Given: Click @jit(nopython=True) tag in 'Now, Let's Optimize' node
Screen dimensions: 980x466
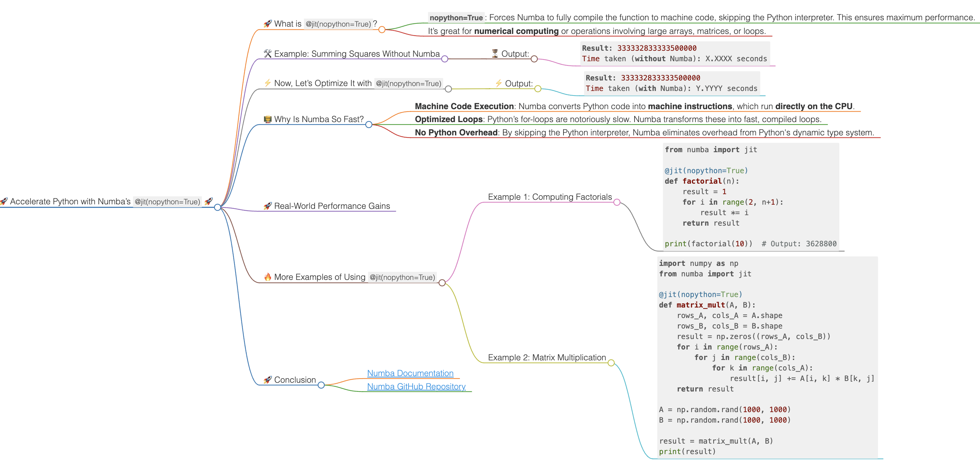Looking at the screenshot, I should click(x=408, y=83).
